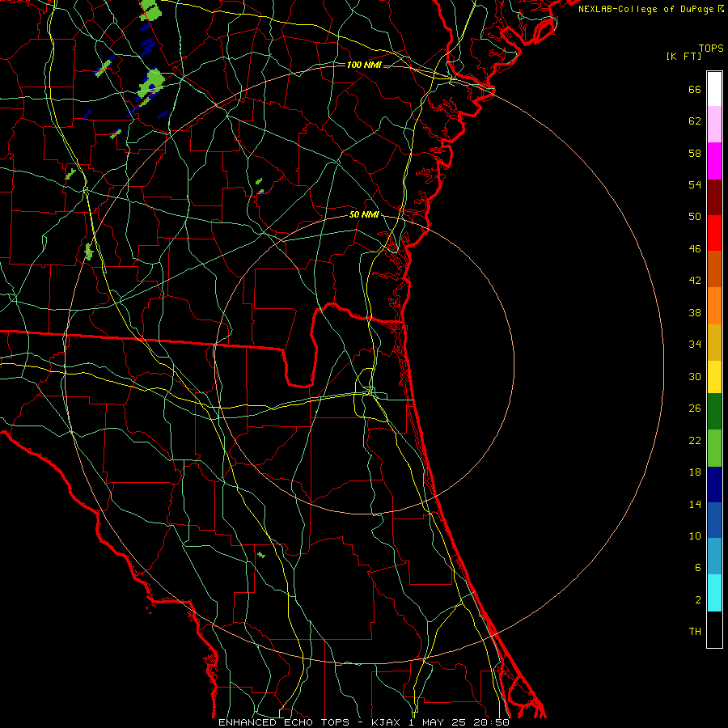Click the 'ENHANCED ECHO TOPS' title text
This screenshot has width=728, height=728.
[x=284, y=722]
